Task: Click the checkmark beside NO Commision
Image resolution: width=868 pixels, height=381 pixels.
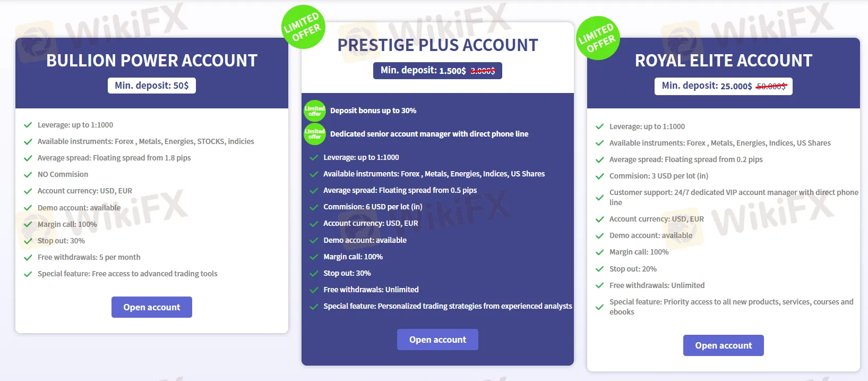Action: point(28,174)
